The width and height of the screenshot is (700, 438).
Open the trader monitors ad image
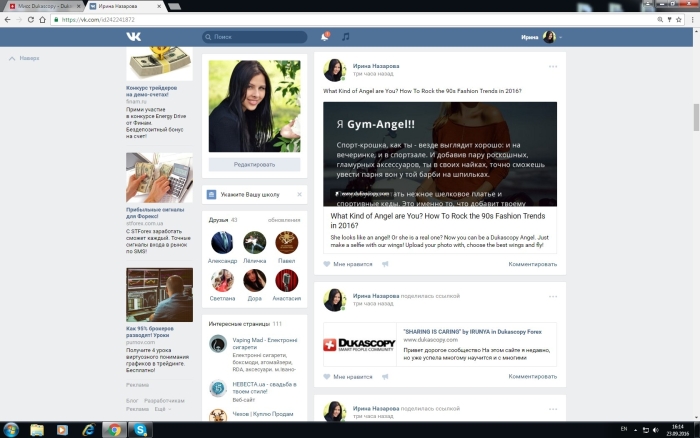(x=159, y=295)
